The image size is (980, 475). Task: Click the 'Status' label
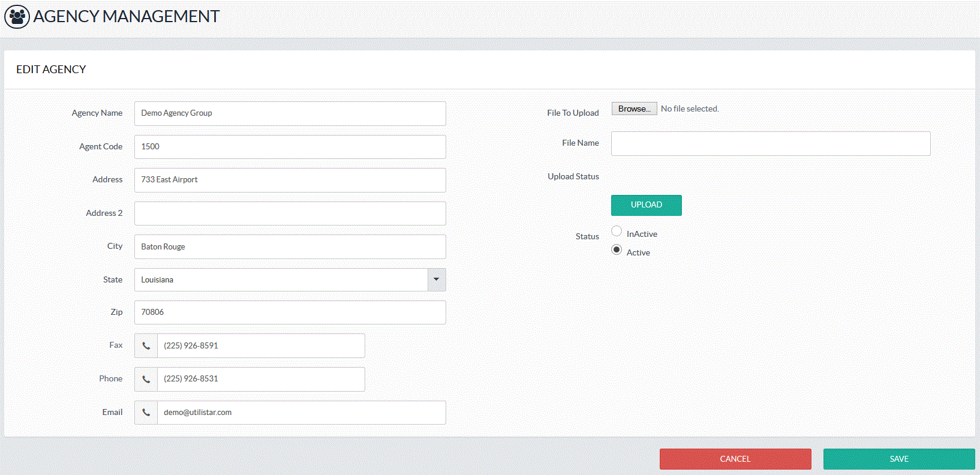pos(587,236)
